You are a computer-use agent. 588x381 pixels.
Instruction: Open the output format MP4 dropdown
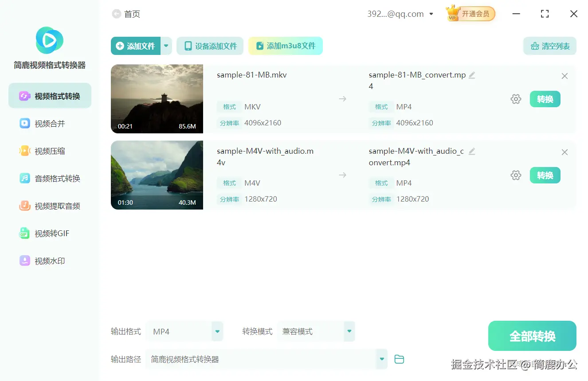coord(216,331)
